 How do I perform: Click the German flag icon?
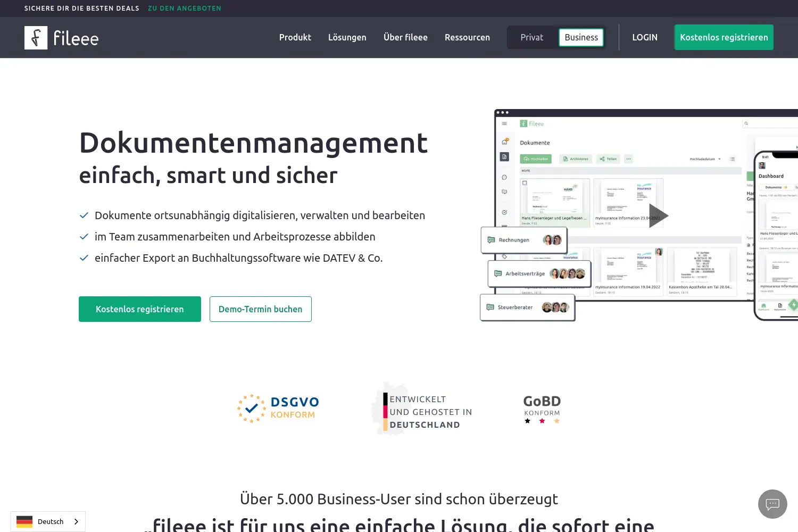(24, 521)
